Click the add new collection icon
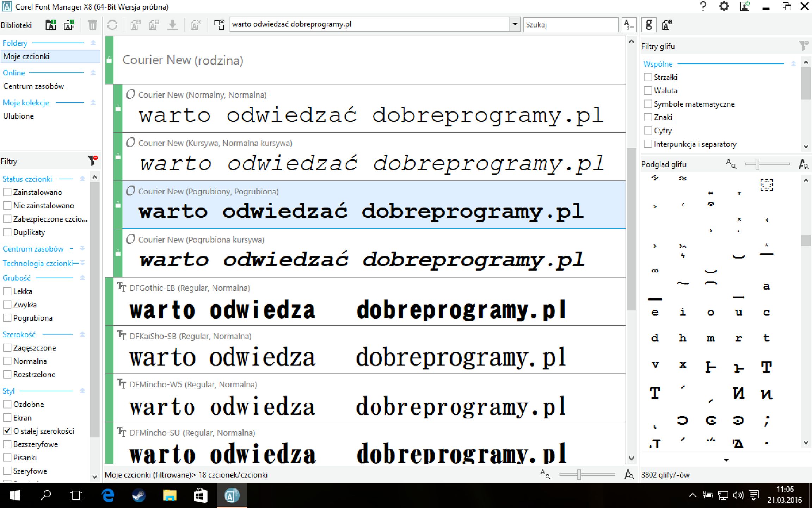The width and height of the screenshot is (812, 508). pos(69,25)
